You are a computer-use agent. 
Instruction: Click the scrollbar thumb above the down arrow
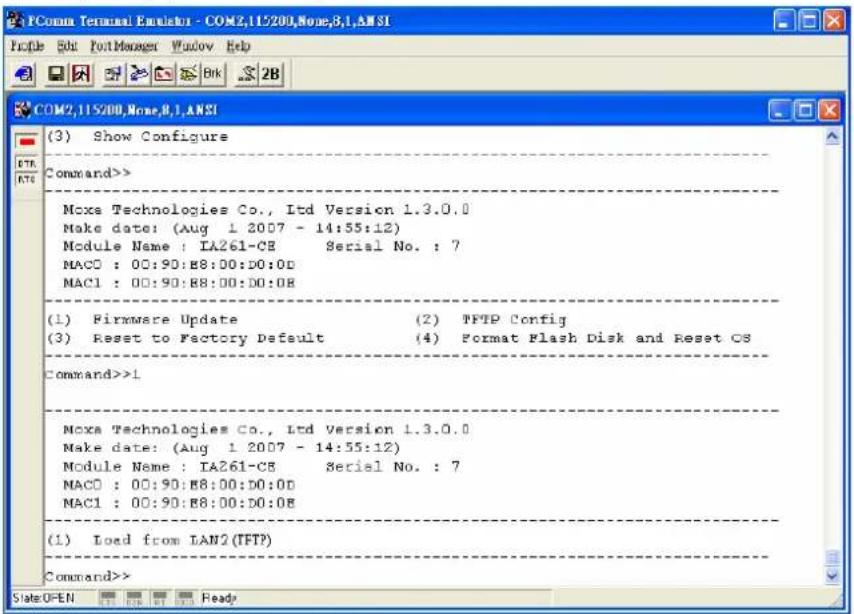pyautogui.click(x=832, y=557)
